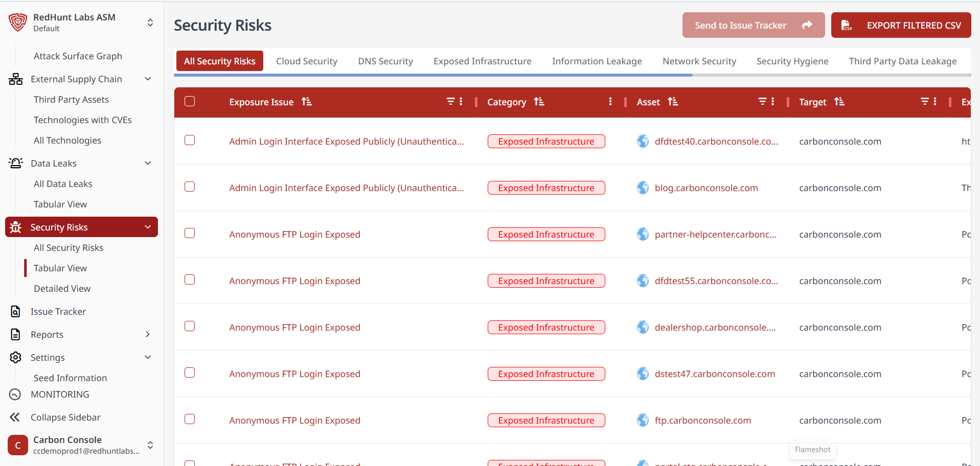Check the dealershop.carbonconsole row checkbox

(x=190, y=326)
